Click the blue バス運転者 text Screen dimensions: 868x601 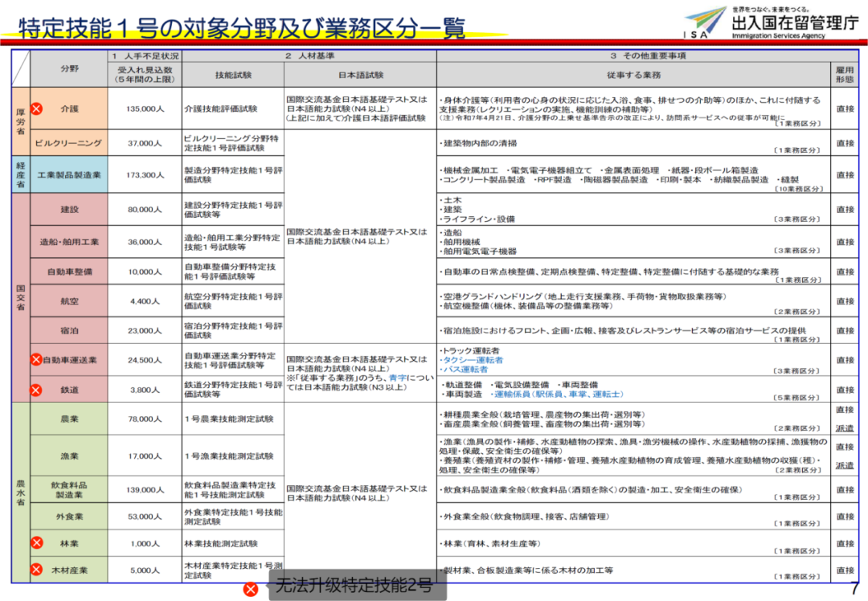[465, 369]
